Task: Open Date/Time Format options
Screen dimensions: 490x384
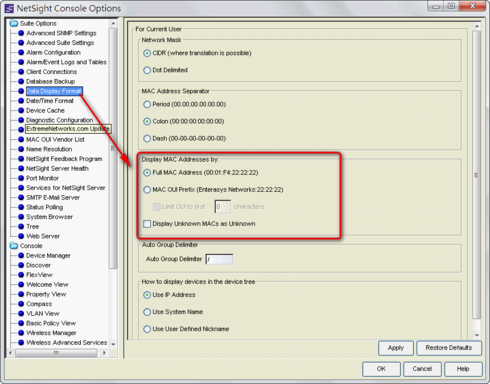Action: pos(50,101)
